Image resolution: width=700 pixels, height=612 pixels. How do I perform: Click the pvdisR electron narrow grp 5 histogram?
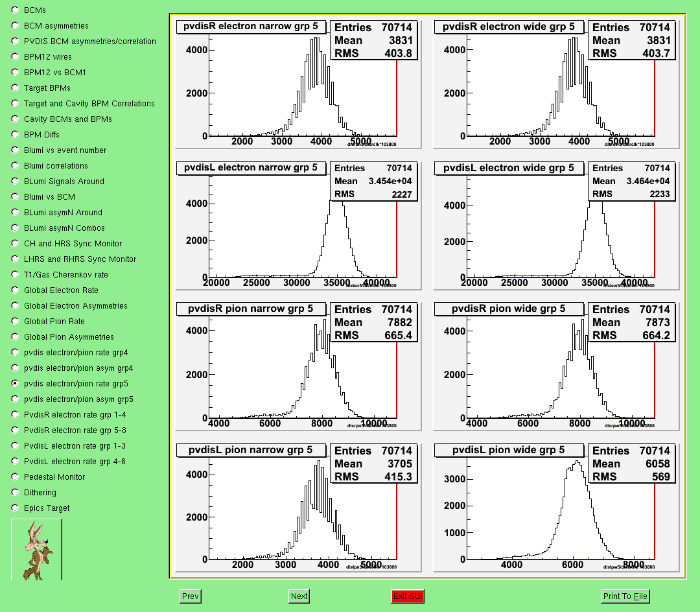click(298, 85)
